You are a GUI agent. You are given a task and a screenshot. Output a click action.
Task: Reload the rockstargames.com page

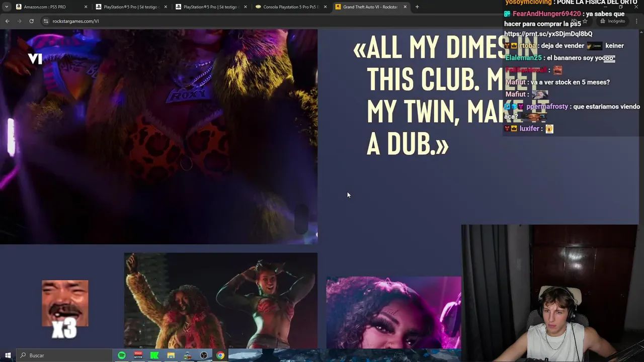pyautogui.click(x=31, y=21)
